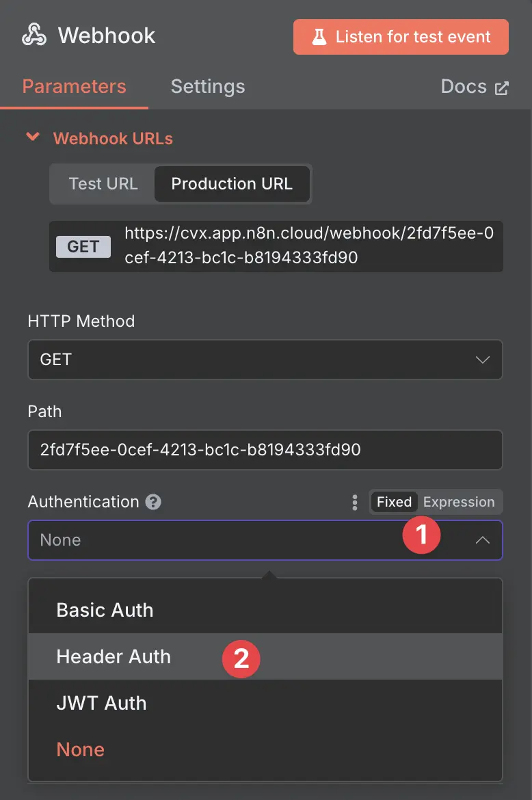This screenshot has width=532, height=800.
Task: Click the GET method badge in URL box
Action: click(83, 246)
